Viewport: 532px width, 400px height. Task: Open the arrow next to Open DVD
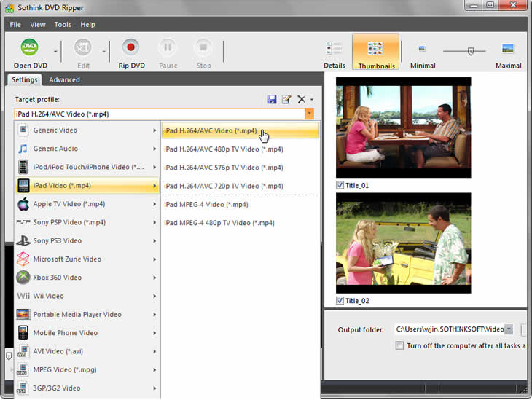pyautogui.click(x=55, y=51)
